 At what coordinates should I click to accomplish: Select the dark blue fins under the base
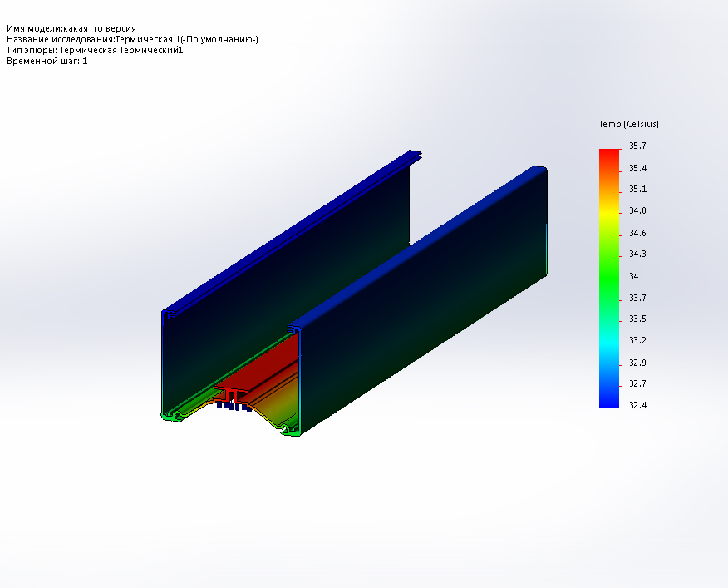pyautogui.click(x=234, y=407)
